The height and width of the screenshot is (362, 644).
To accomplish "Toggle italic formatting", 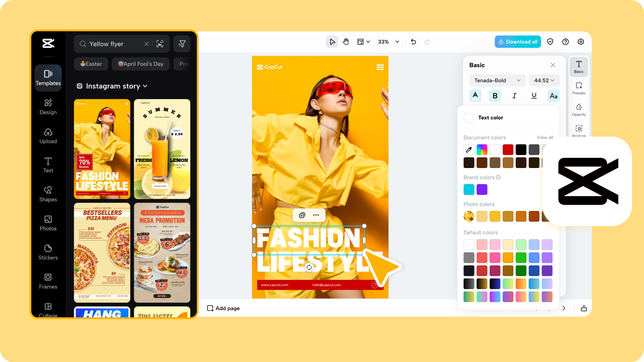I will [514, 95].
